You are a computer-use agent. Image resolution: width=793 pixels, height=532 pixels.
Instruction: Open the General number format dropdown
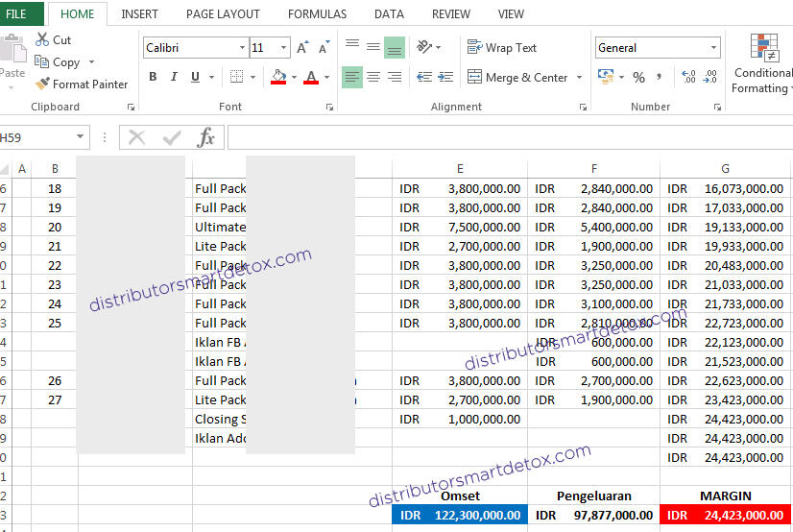pos(713,48)
